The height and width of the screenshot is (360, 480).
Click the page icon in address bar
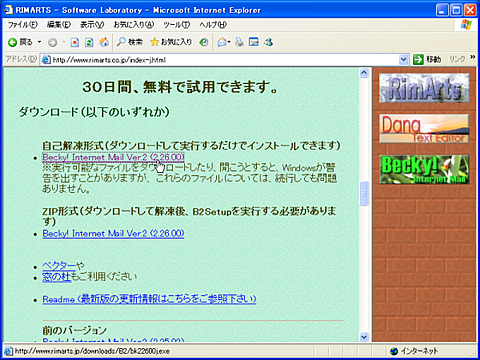[x=46, y=60]
